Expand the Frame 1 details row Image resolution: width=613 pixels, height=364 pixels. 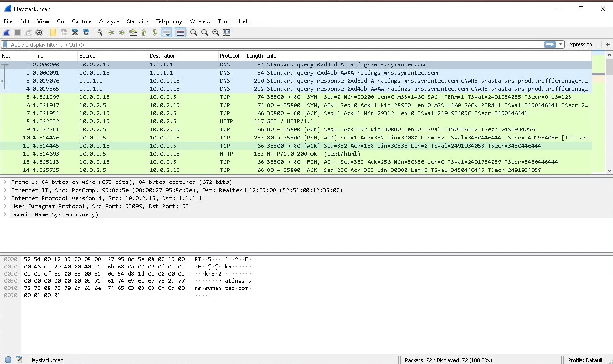5,182
